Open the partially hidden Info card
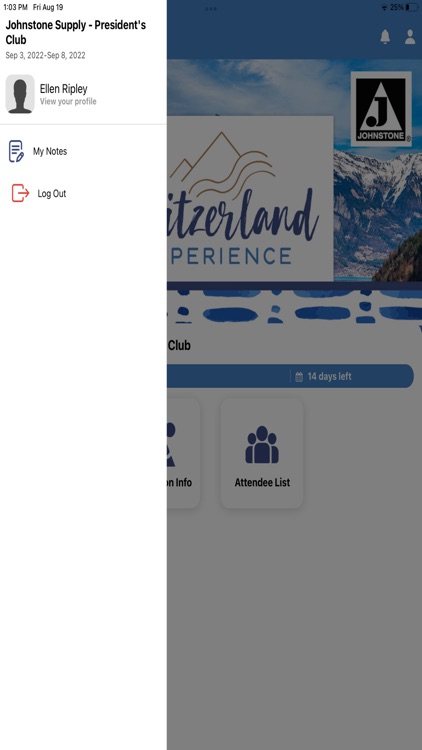 tap(183, 453)
